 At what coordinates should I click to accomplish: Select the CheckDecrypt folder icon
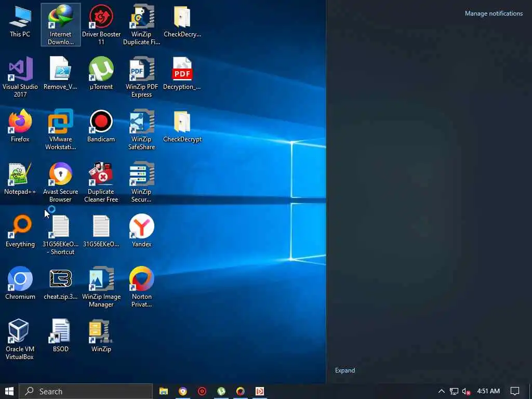[x=182, y=126]
